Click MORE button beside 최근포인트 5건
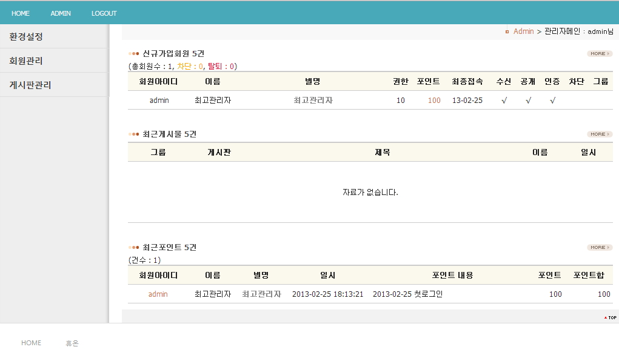 [x=599, y=248]
